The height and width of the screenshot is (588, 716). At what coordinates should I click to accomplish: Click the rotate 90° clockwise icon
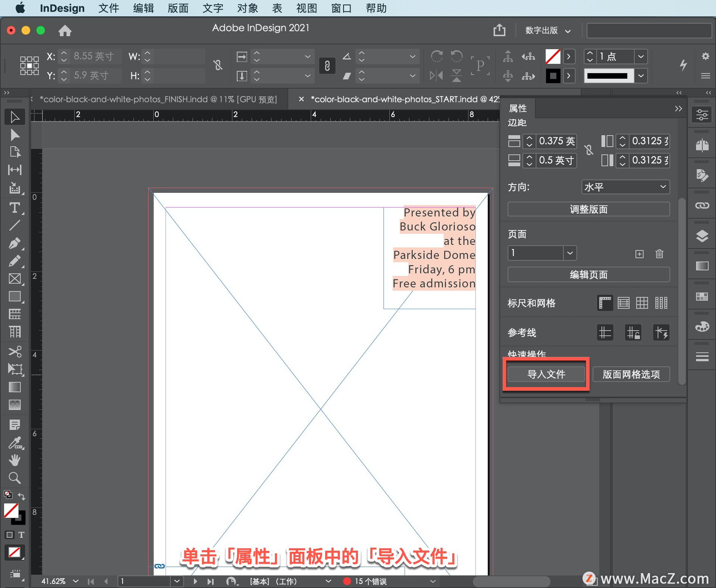(x=437, y=57)
